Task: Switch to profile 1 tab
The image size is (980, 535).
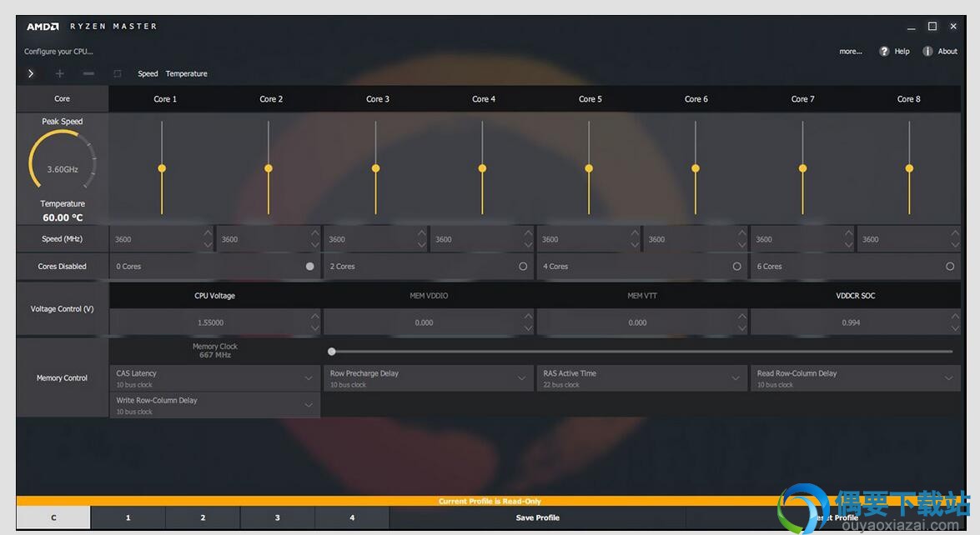Action: 128,517
